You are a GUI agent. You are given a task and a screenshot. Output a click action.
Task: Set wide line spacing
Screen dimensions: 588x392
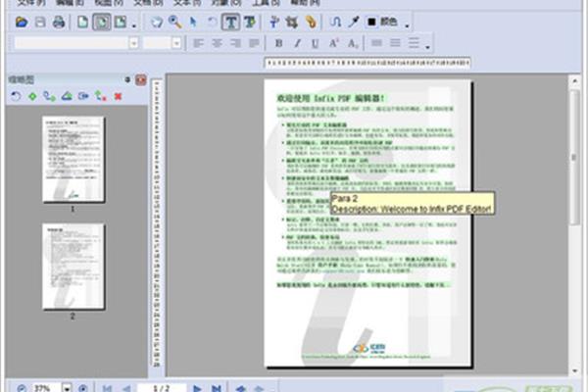click(414, 43)
